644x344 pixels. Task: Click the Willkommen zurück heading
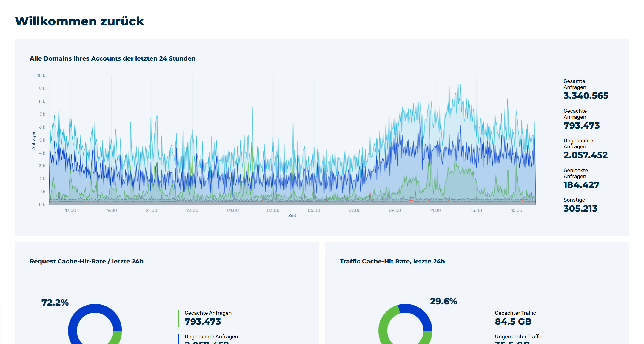(79, 21)
